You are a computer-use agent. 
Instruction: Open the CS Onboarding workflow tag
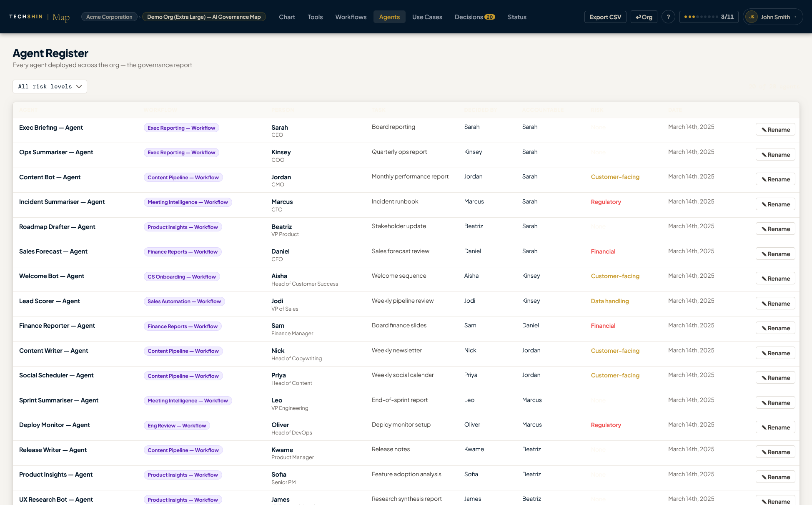point(182,277)
